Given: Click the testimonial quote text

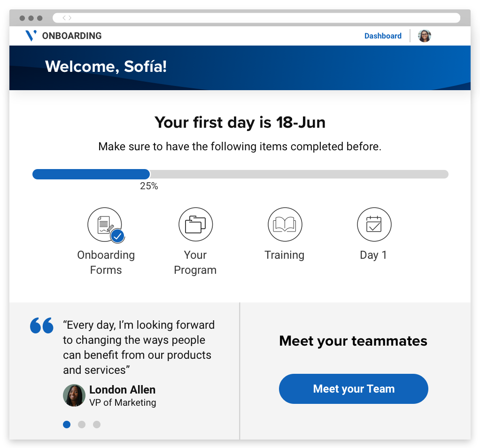Looking at the screenshot, I should coord(139,348).
